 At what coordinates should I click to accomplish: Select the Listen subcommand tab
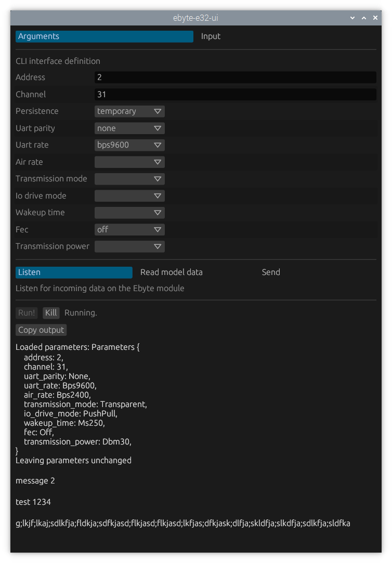point(74,272)
